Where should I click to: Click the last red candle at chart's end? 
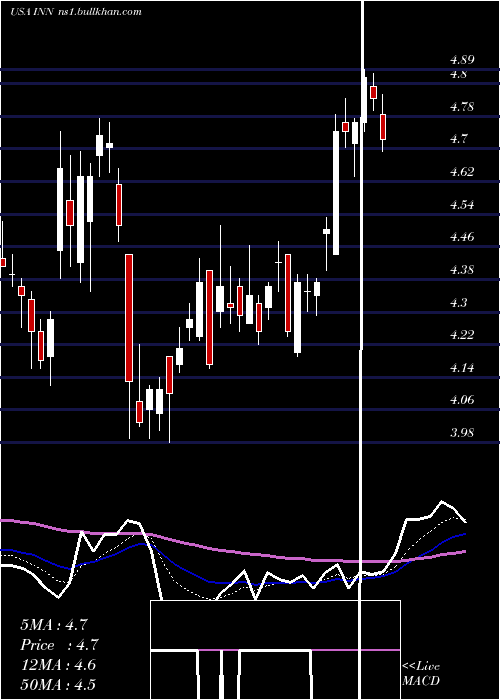click(383, 127)
